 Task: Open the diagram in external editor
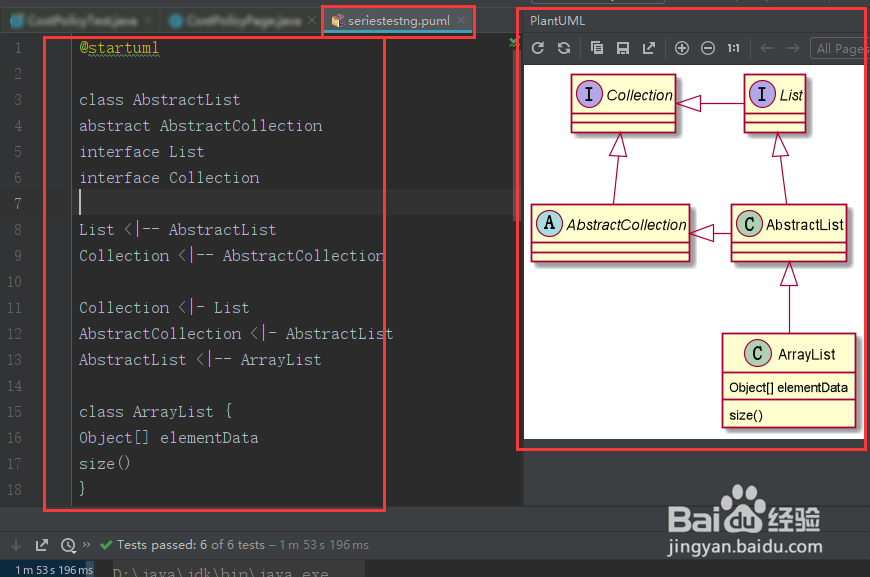(x=649, y=48)
